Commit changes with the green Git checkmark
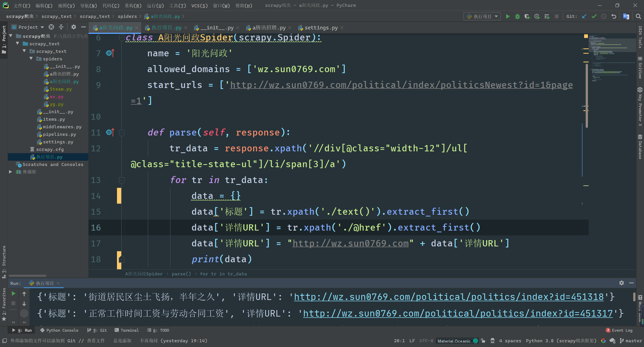This screenshot has height=347, width=644. click(594, 16)
